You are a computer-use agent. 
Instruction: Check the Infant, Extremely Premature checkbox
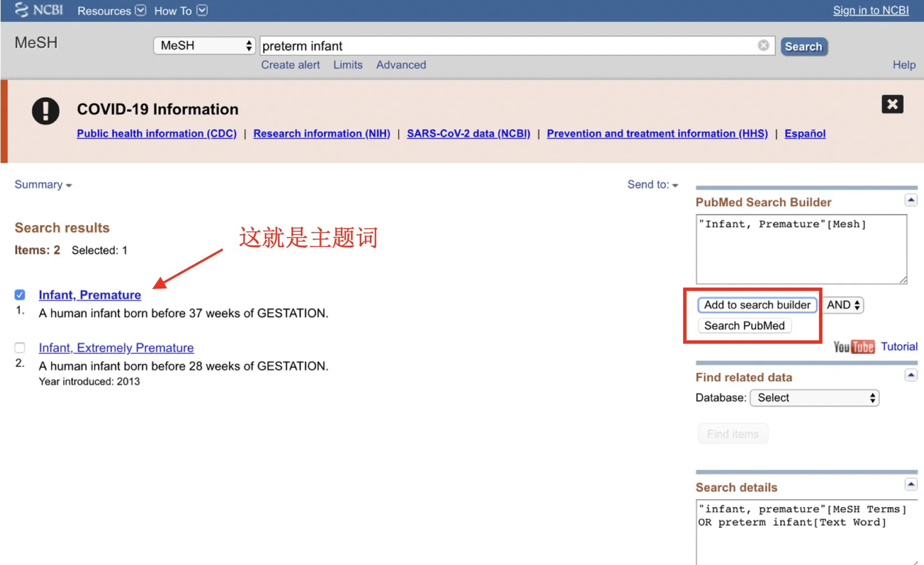[x=20, y=348]
